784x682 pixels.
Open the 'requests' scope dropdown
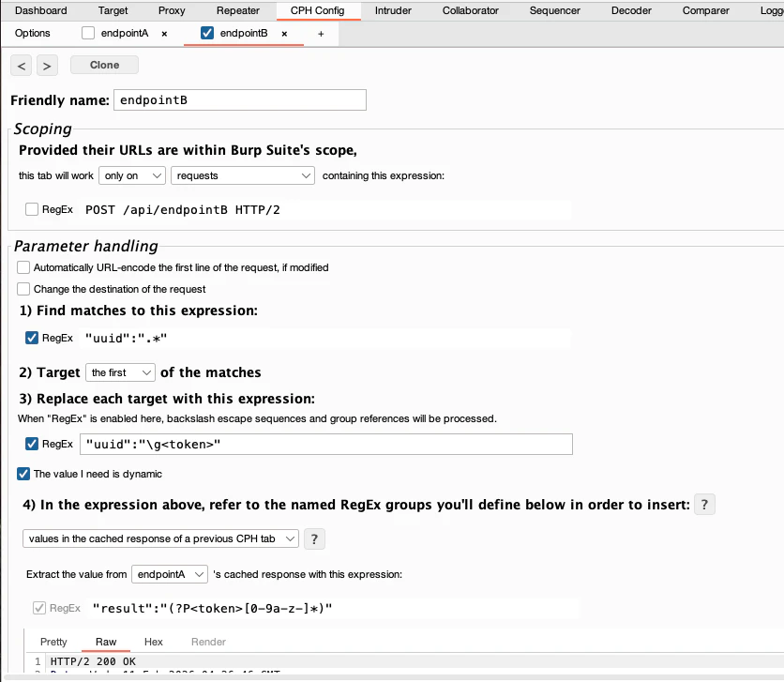point(243,175)
